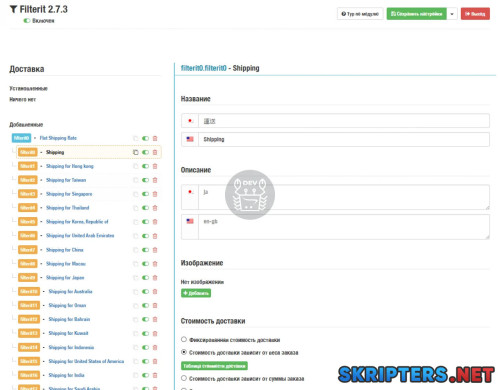Delete Shipping for United States of America
Screen dimensions: 500x390
pos(155,361)
